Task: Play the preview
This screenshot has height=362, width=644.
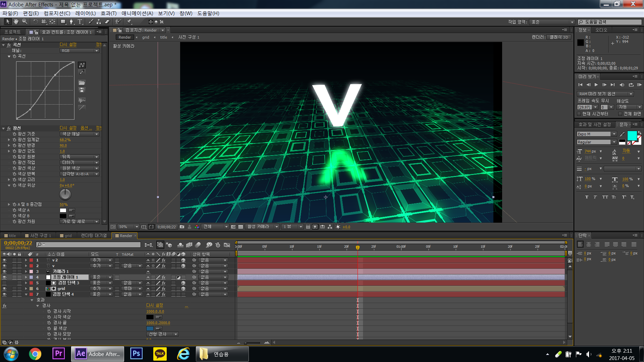Action: click(x=596, y=85)
